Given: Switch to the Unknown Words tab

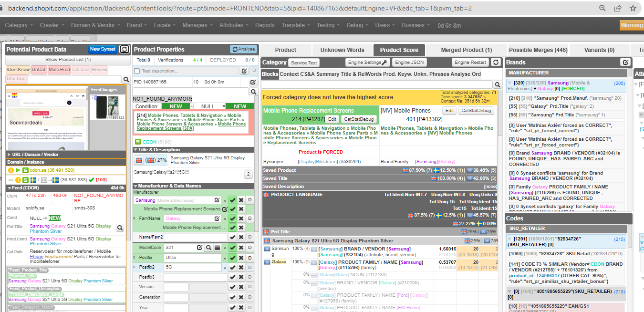Looking at the screenshot, I should tap(342, 50).
